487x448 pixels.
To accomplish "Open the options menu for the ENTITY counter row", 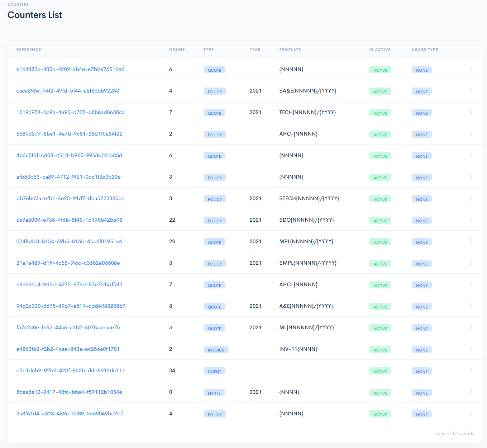I will click(x=471, y=392).
